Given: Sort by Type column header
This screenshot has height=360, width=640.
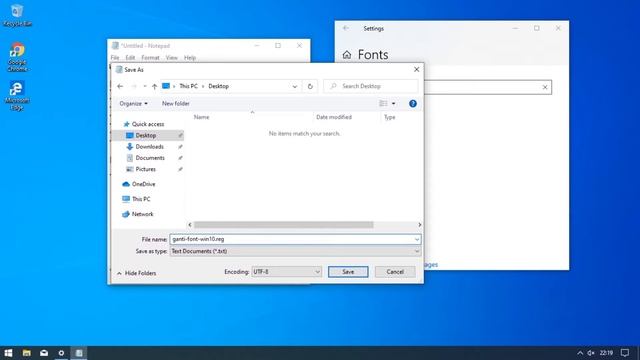Looking at the screenshot, I should tap(390, 117).
